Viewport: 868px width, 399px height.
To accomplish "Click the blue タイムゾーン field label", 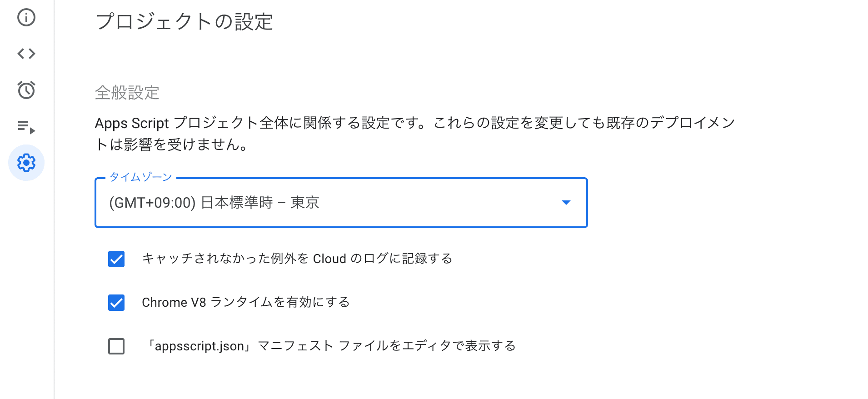I will coord(141,177).
